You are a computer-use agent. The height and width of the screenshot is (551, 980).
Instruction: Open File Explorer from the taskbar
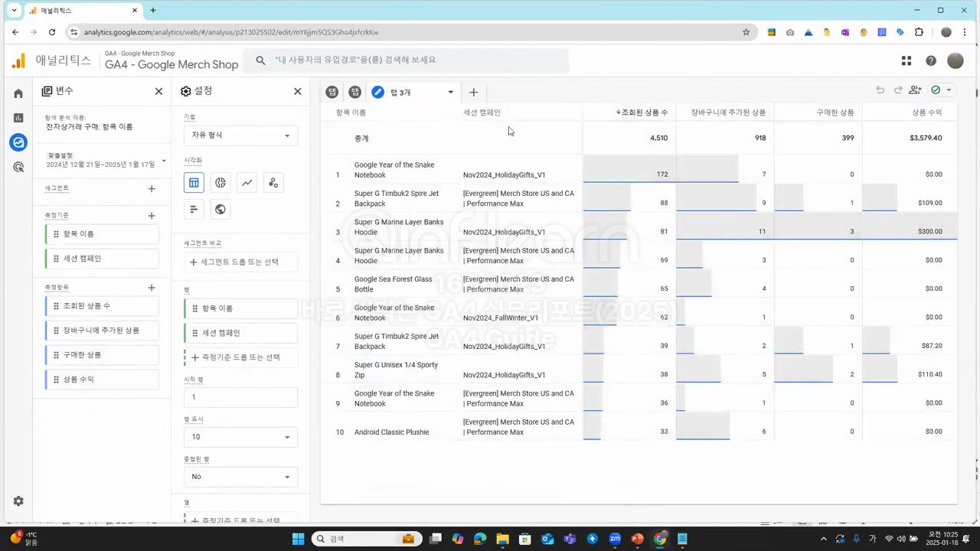point(502,539)
